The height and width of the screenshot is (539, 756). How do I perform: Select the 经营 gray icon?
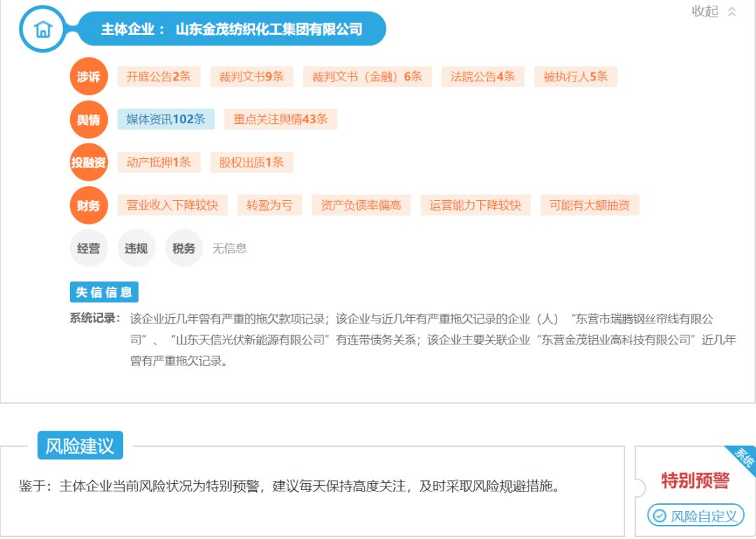(88, 248)
